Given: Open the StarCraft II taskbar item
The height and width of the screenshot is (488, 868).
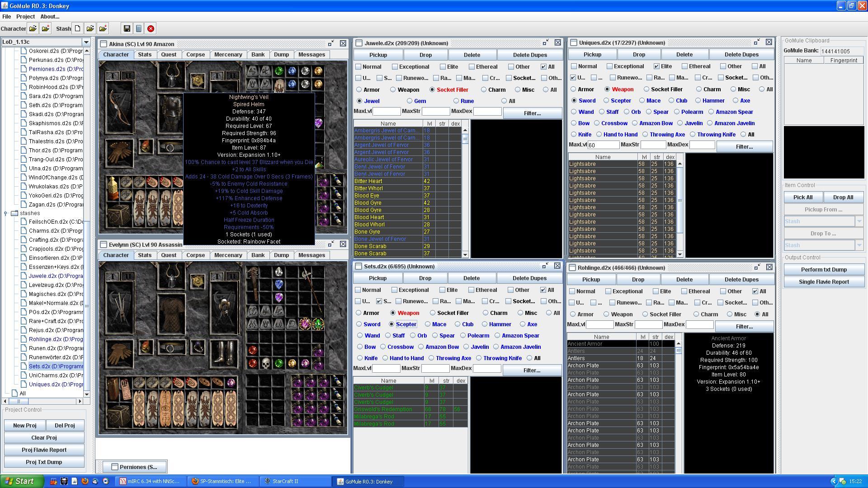Looking at the screenshot, I should pyautogui.click(x=296, y=481).
